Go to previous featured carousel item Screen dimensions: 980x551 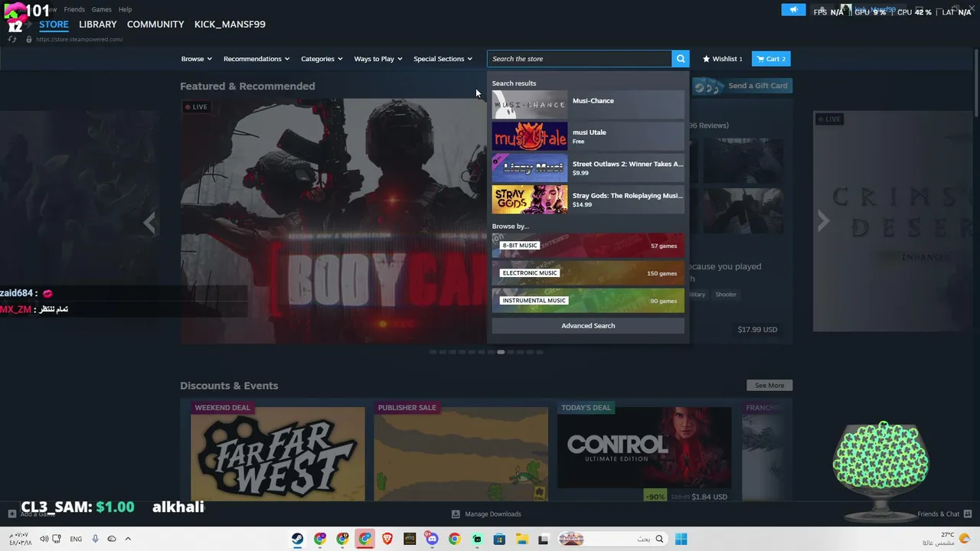[x=150, y=222]
